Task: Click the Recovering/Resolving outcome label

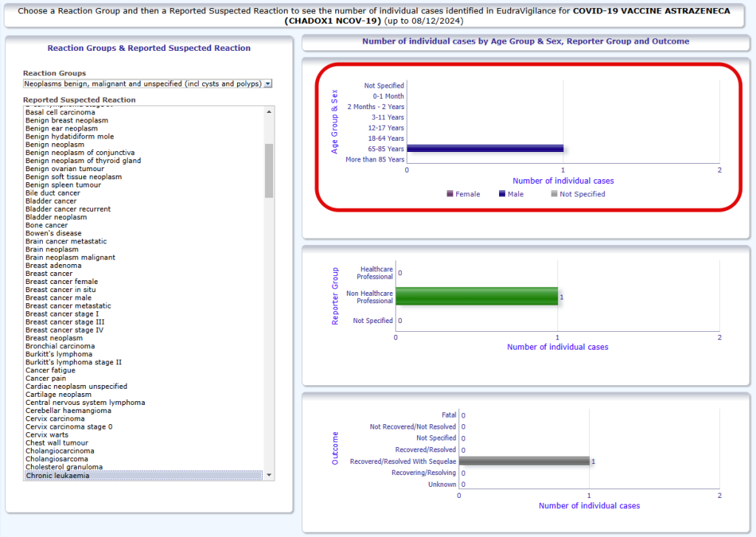Action: coord(424,473)
